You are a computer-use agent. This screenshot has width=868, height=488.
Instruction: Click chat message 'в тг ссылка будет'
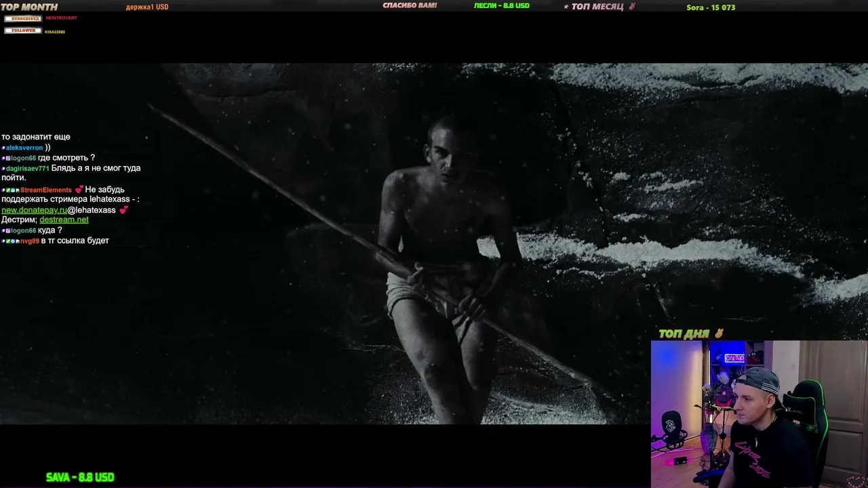pyautogui.click(x=75, y=241)
